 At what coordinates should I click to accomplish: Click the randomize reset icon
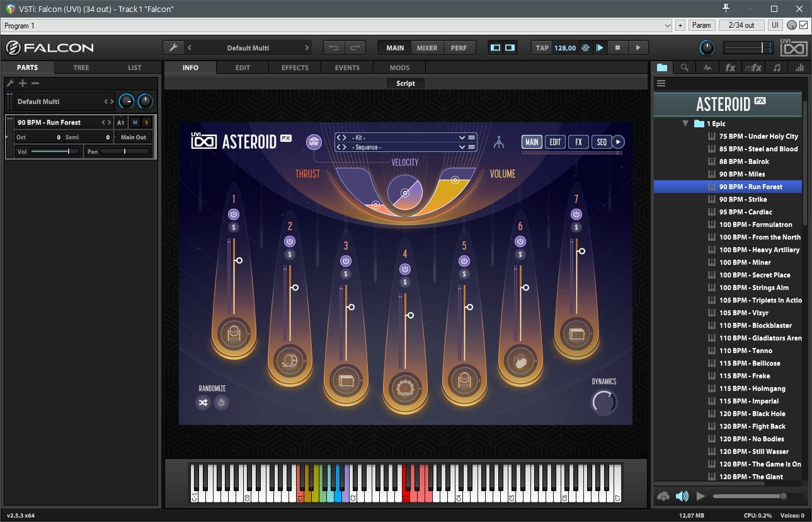point(221,402)
